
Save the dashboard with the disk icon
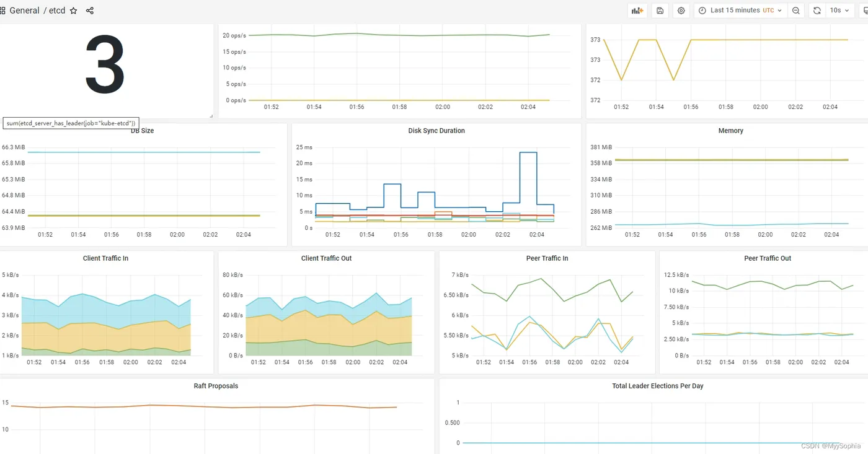(x=660, y=11)
